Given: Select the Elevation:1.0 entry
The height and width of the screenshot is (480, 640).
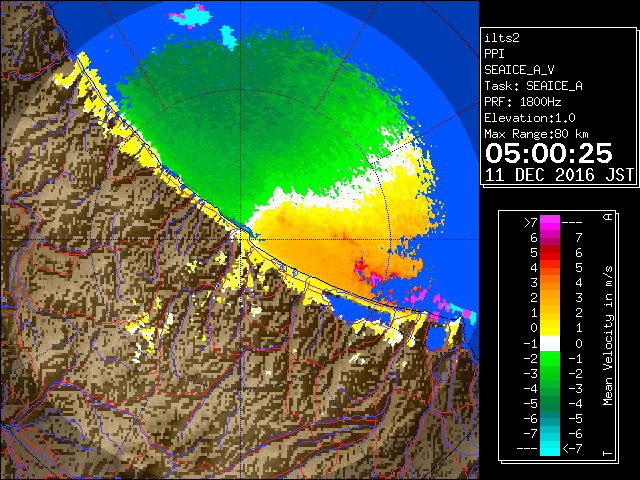Looking at the screenshot, I should (x=530, y=118).
